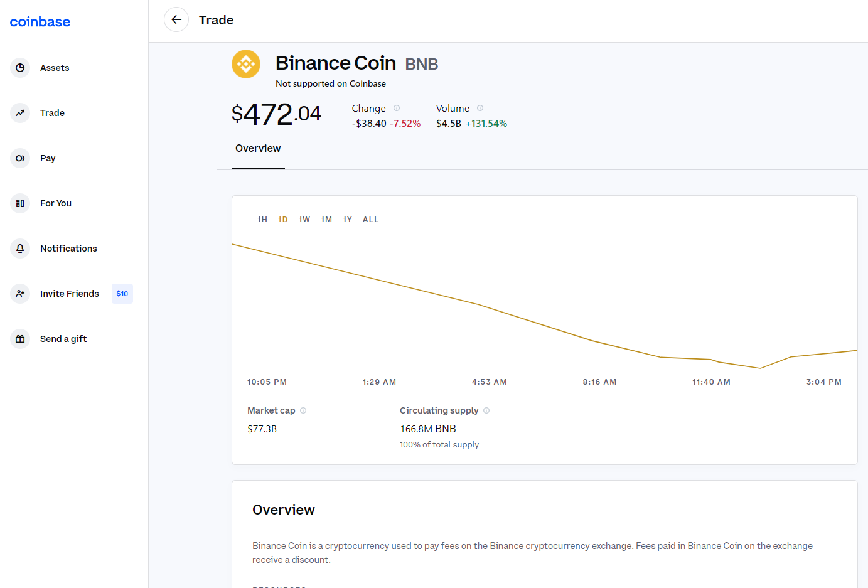Click the Binance Coin title
This screenshot has width=868, height=588.
pos(336,63)
